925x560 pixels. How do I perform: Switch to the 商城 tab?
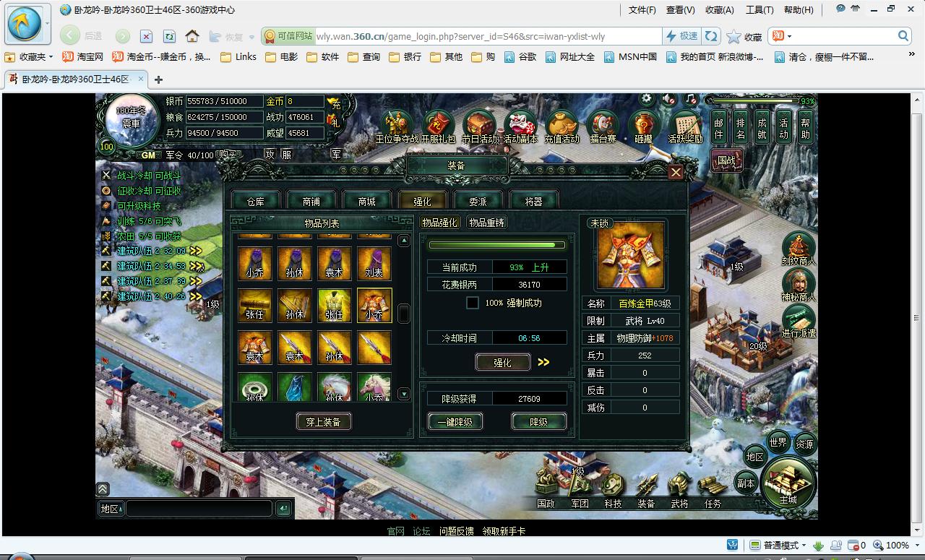point(366,201)
